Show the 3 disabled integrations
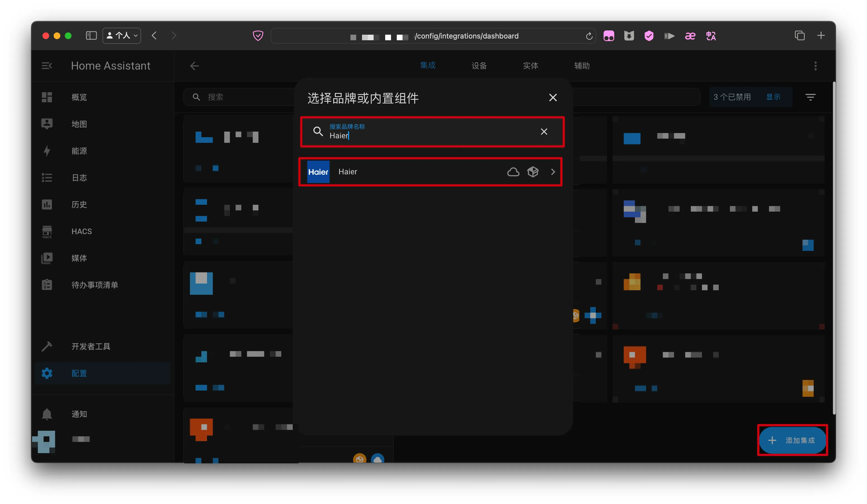 click(773, 97)
